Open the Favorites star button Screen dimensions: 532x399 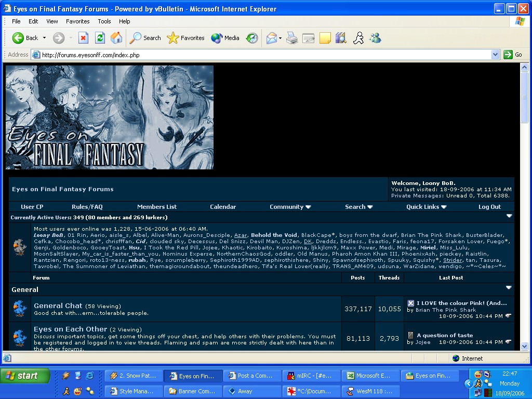pos(185,38)
